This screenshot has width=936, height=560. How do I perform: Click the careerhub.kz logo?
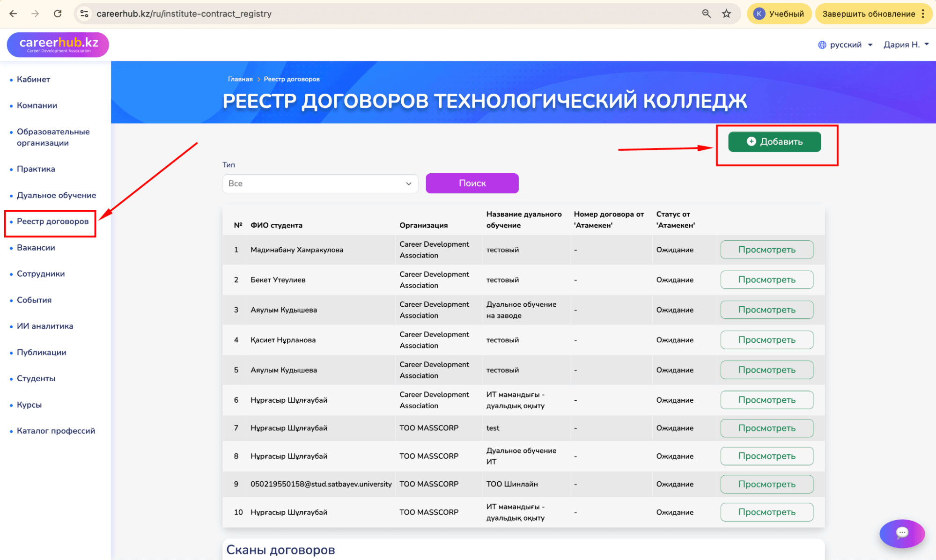click(x=58, y=44)
